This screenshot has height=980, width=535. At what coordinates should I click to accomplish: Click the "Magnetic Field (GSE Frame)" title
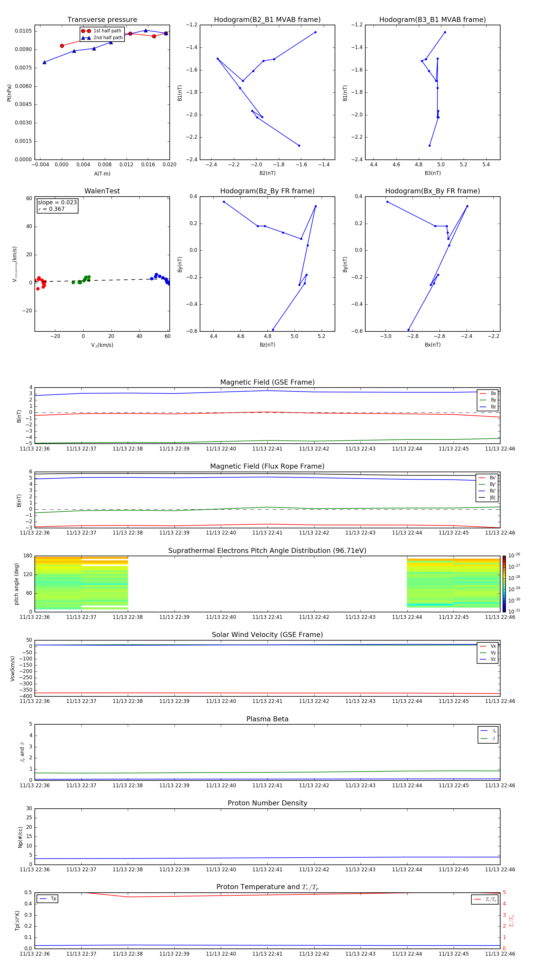pos(267,382)
